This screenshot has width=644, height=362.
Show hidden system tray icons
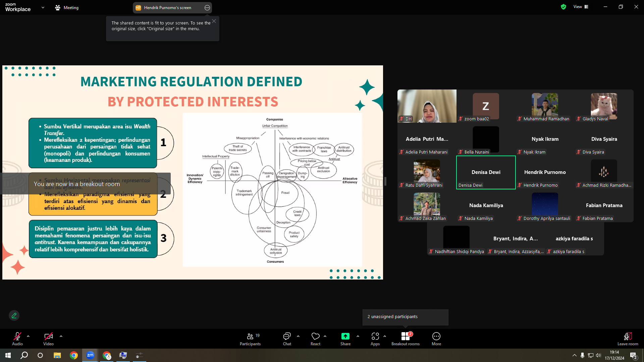coord(574,355)
